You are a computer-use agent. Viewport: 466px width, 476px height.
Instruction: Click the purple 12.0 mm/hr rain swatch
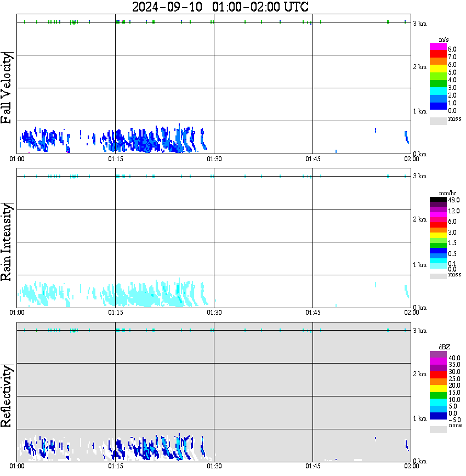coord(438,210)
